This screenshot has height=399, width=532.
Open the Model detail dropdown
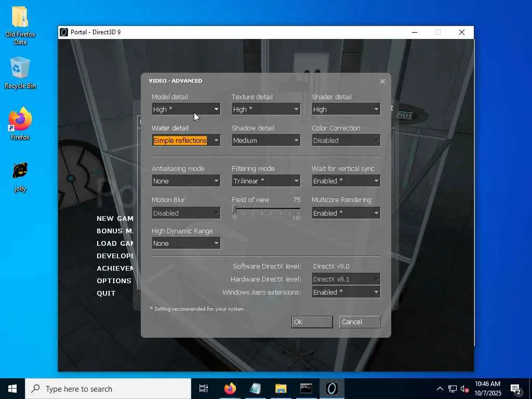(186, 109)
